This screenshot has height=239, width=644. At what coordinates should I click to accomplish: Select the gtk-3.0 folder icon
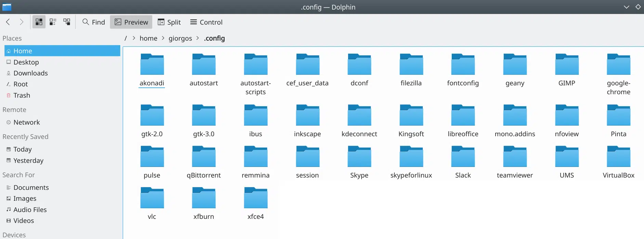pos(204,115)
